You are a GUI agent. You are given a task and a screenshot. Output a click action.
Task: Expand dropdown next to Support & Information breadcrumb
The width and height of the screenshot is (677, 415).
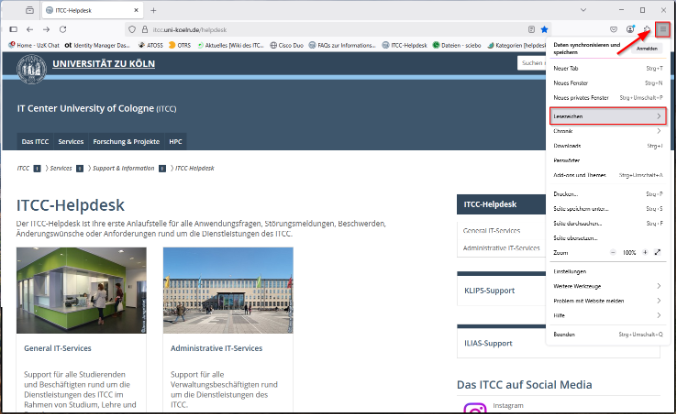coord(162,168)
